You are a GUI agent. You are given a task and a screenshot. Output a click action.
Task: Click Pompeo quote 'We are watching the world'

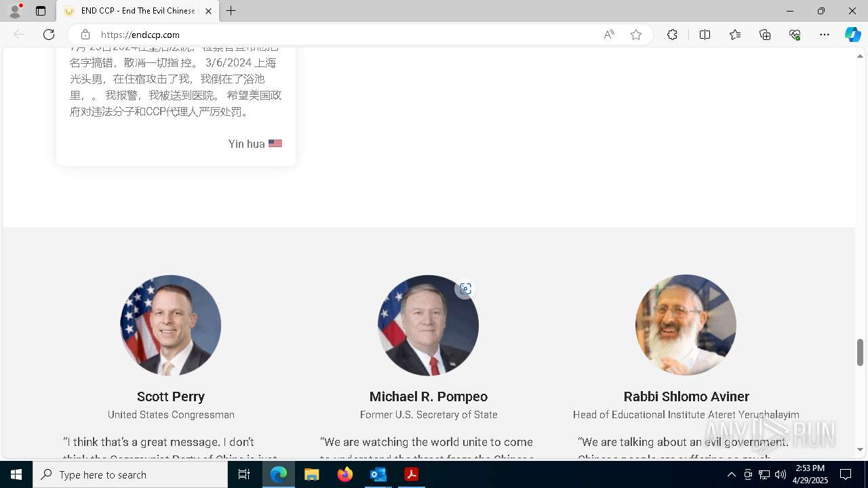point(429,448)
